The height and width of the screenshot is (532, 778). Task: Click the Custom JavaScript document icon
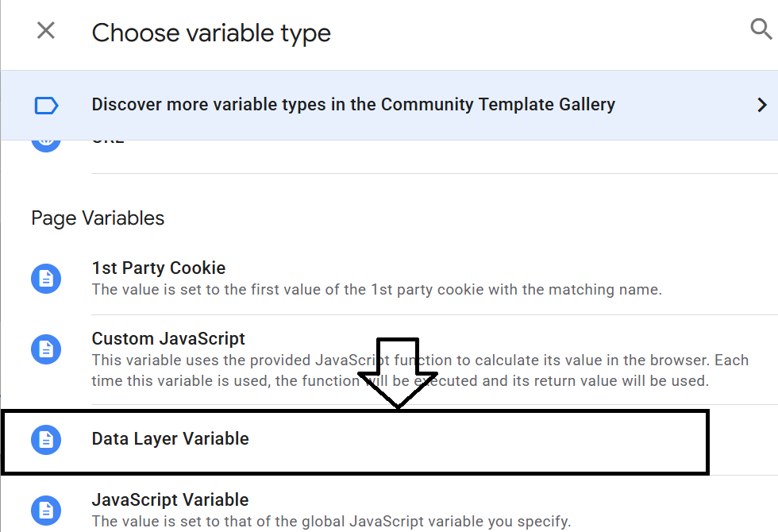[x=46, y=349]
